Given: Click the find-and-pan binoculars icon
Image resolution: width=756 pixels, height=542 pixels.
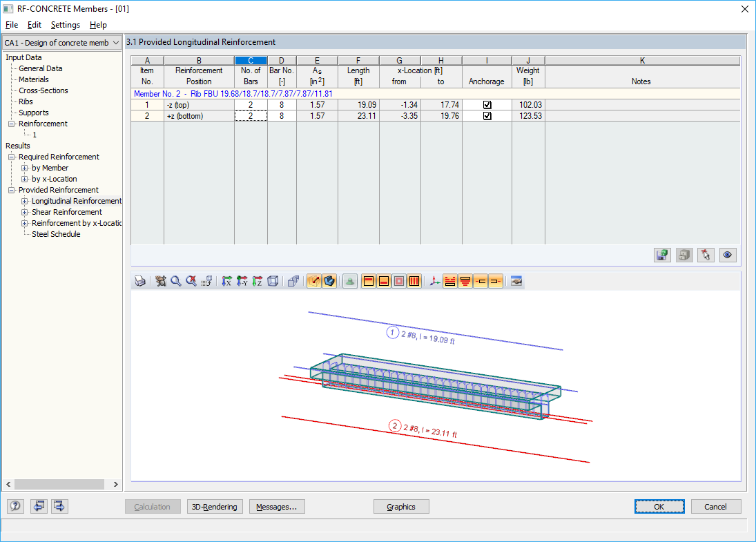Looking at the screenshot, I should point(161,281).
